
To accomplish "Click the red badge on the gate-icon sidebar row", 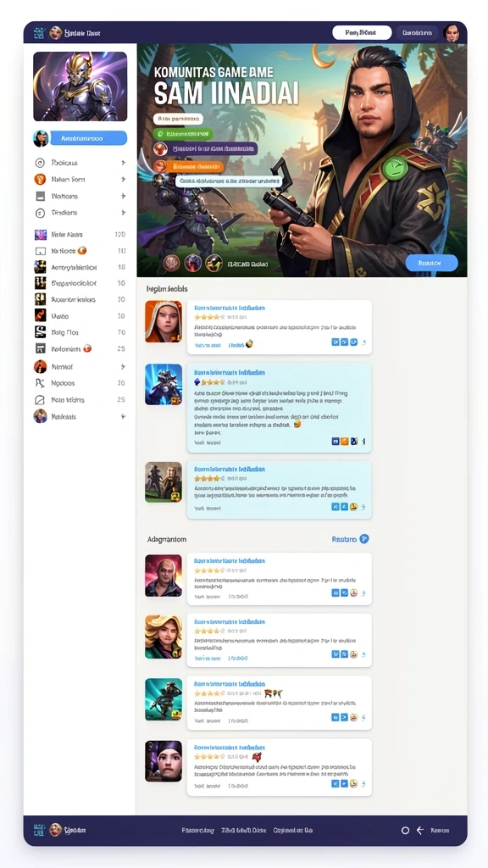I will tap(87, 348).
